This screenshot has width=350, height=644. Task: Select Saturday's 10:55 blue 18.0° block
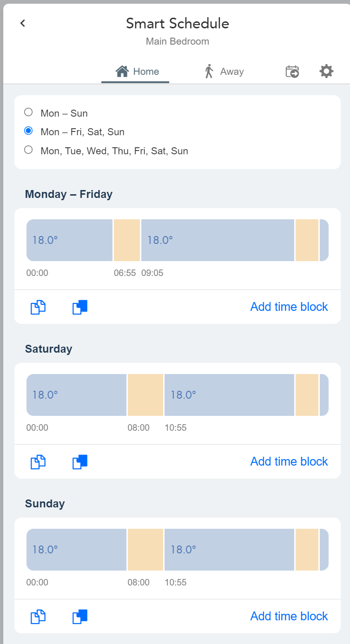tap(229, 395)
